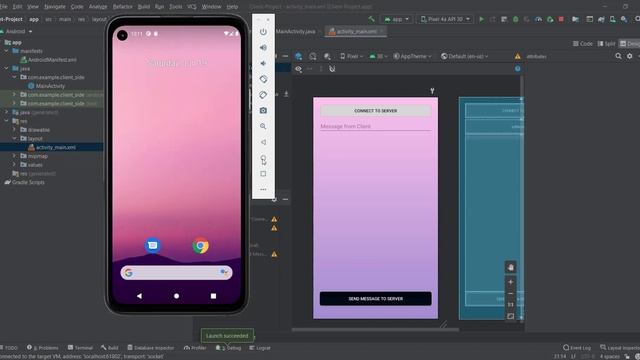This screenshot has width=640, height=360.
Task: Switch editor to Design view mode
Action: [x=630, y=44]
